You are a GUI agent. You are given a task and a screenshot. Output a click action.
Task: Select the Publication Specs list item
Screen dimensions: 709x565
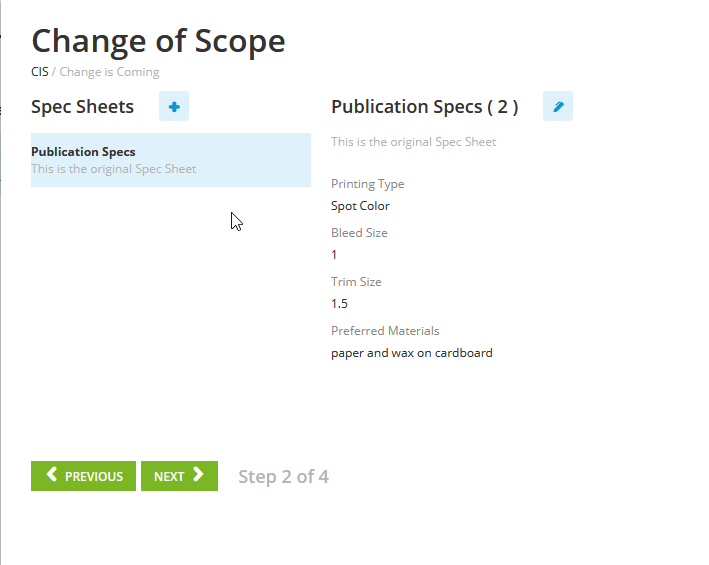tap(171, 160)
